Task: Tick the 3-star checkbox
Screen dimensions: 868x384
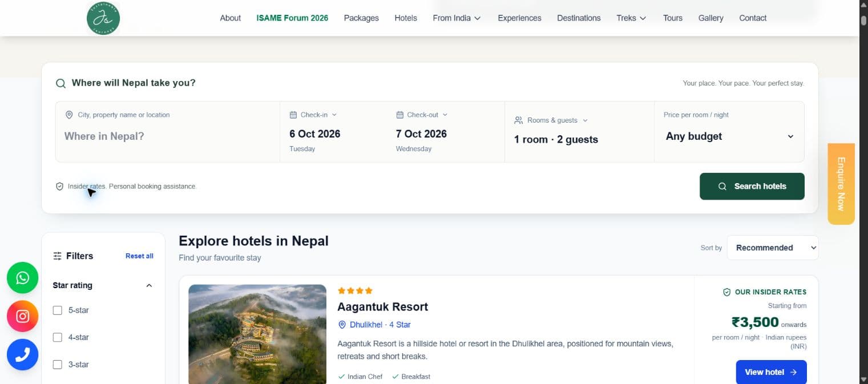Action: click(57, 365)
